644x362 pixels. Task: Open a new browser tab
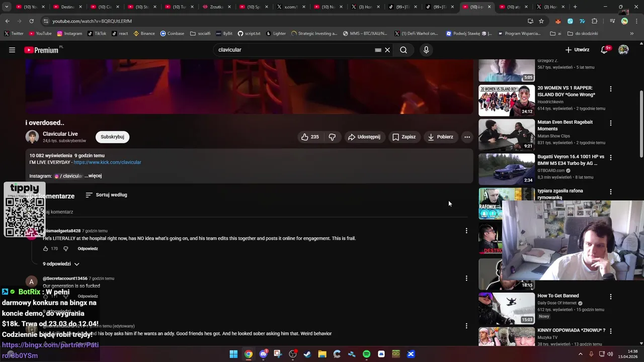tap(575, 7)
